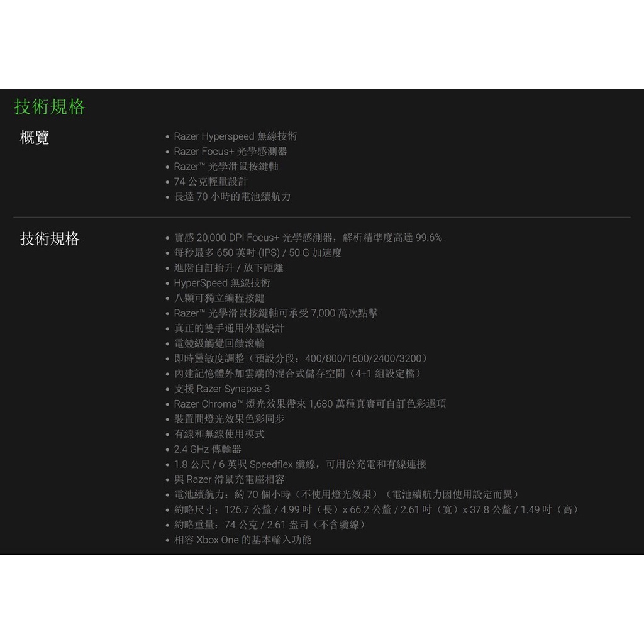644x644 pixels.
Task: Click the 支援 Razer Synapse 3 line
Action: pos(221,389)
